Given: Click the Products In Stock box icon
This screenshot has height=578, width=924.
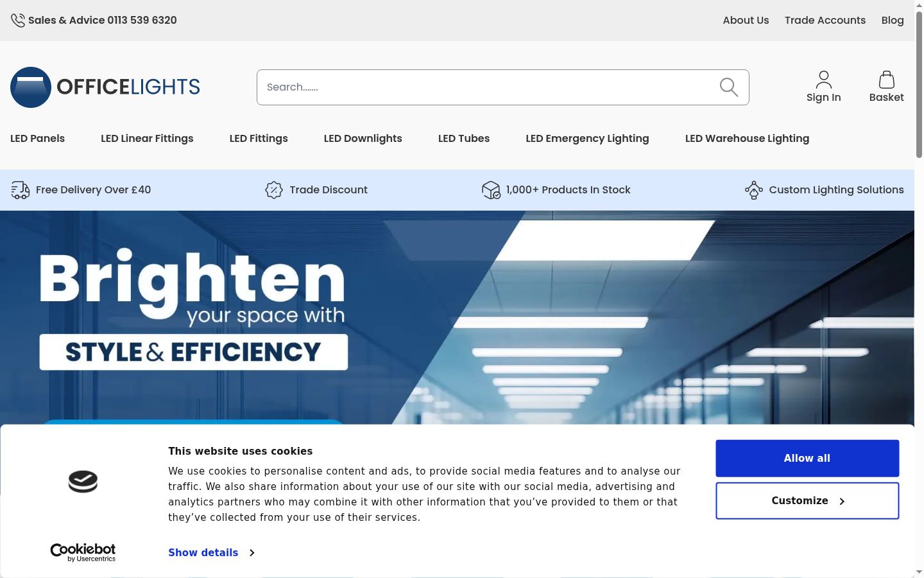Looking at the screenshot, I should pos(491,190).
